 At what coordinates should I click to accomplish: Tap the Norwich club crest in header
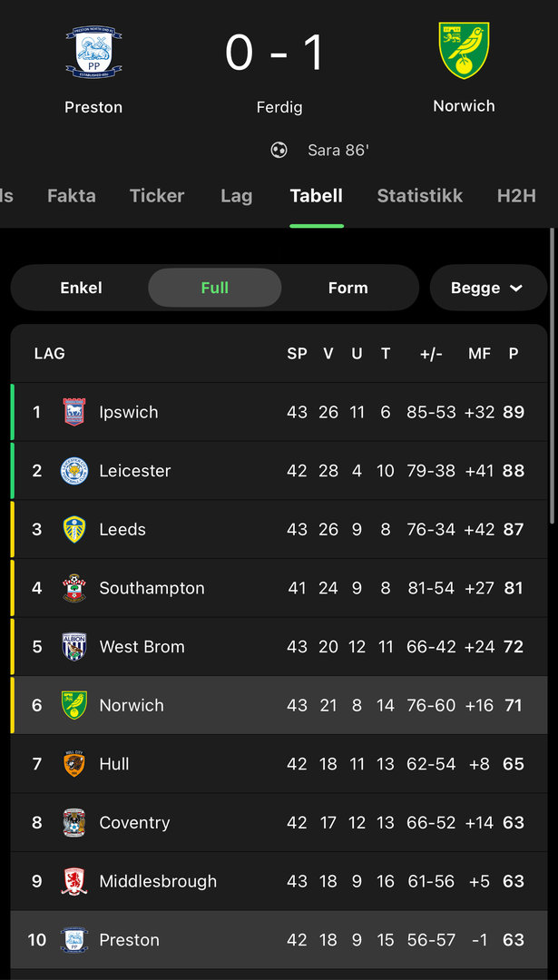[x=464, y=52]
